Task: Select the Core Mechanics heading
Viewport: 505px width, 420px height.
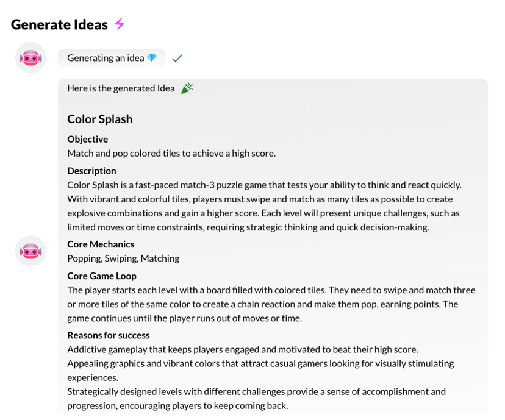Action: coord(100,244)
